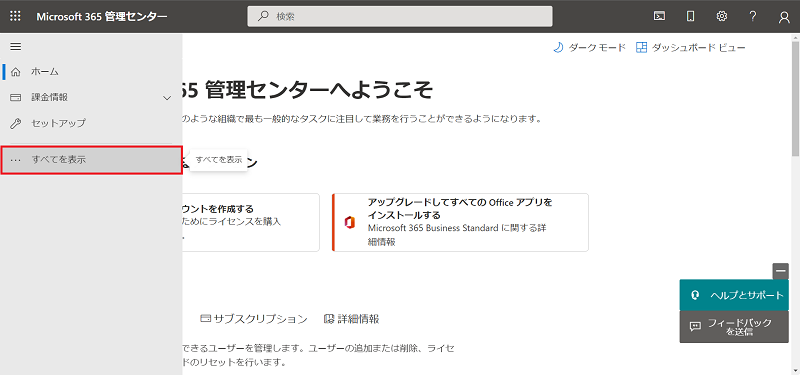Switch to ダッシュボード ビュー
The height and width of the screenshot is (375, 800).
pos(691,47)
